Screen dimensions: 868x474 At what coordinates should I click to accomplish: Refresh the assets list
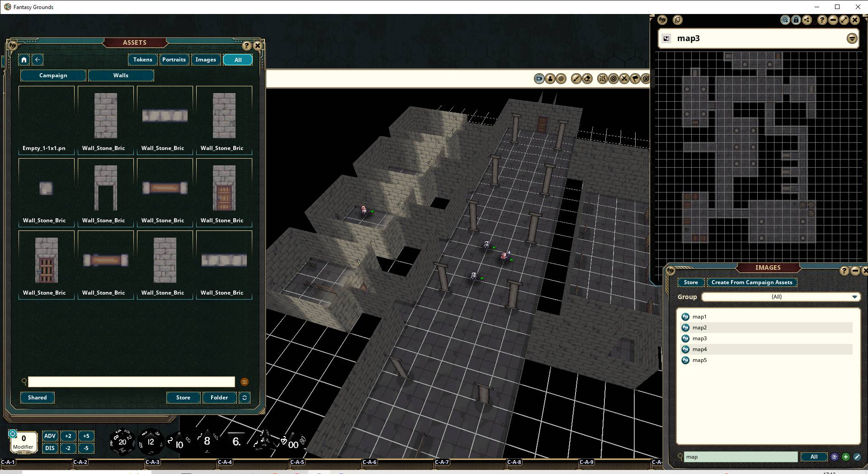[245, 398]
